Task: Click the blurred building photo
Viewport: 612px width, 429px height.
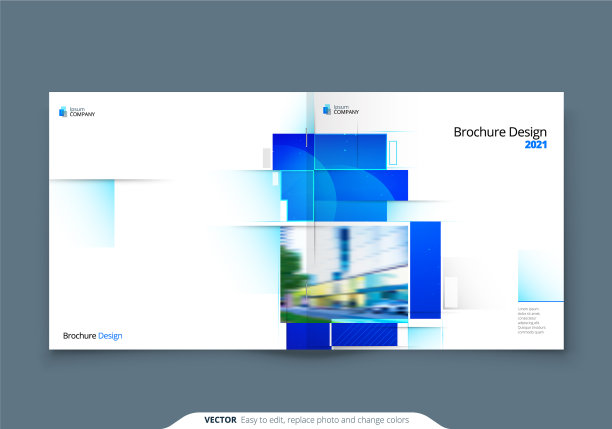Action: tap(344, 273)
